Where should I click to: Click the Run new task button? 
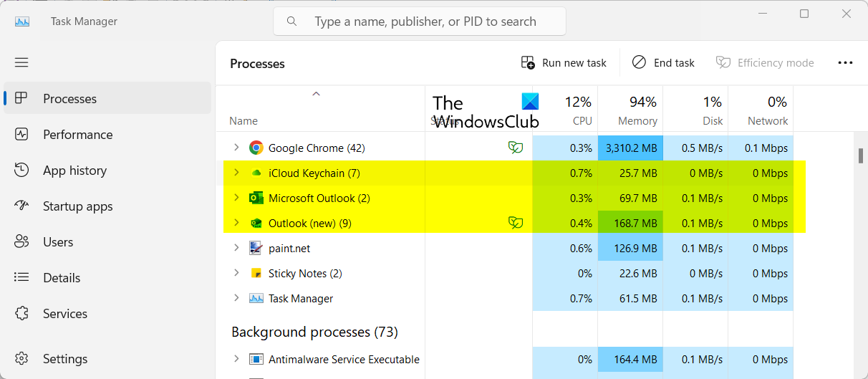point(564,63)
